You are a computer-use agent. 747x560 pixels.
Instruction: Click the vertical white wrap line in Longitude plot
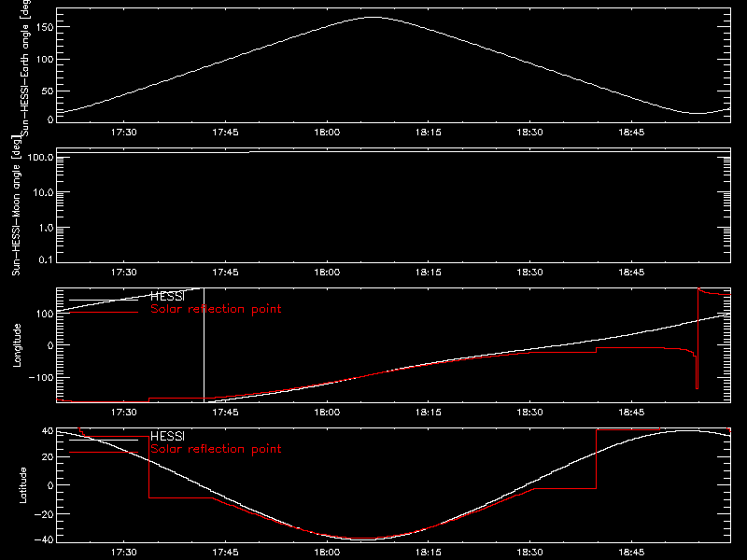click(204, 345)
